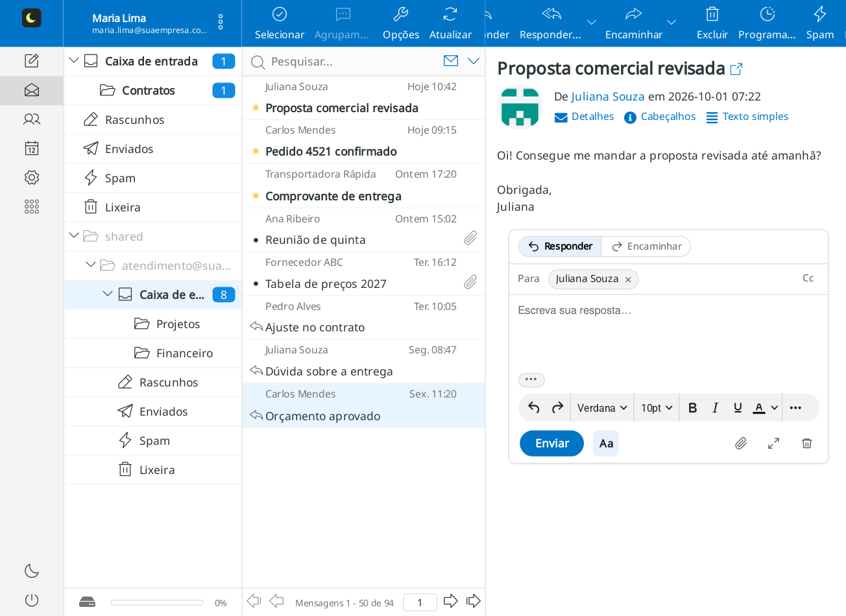Screen dimensions: 846x616
Task: Toggle the Aa formatting toolbar button
Action: (x=606, y=444)
